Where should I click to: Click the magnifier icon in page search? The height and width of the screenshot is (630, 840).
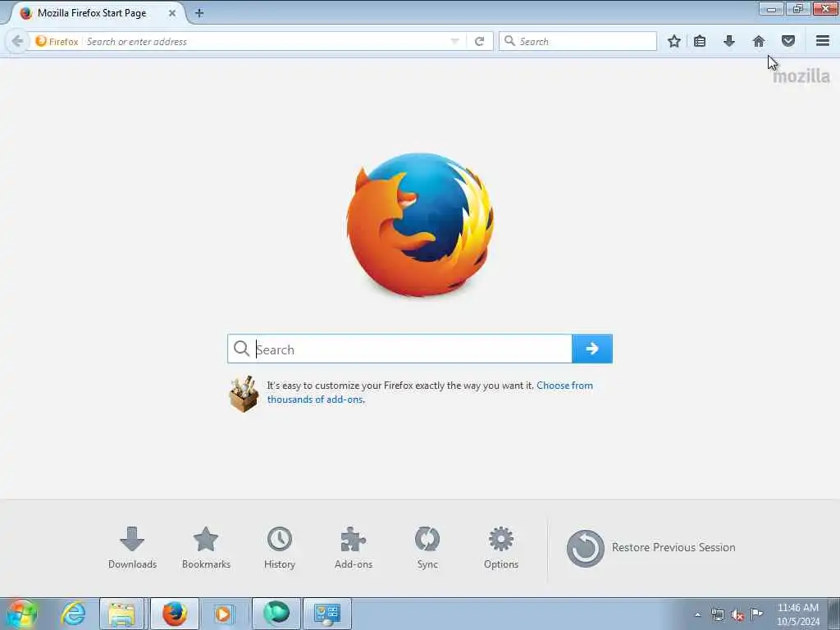tap(242, 349)
